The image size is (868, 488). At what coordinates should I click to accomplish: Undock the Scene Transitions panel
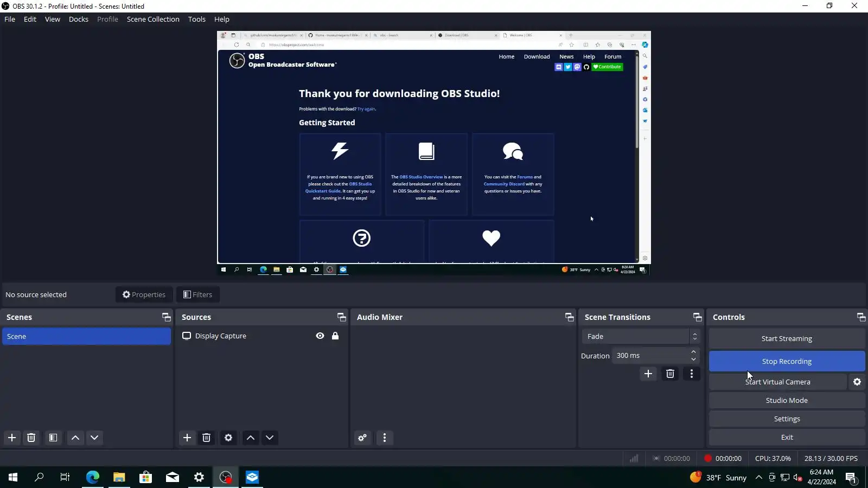tap(698, 317)
